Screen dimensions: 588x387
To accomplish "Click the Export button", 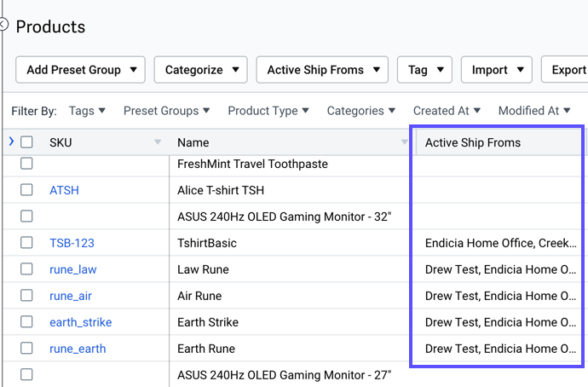I will coord(565,70).
